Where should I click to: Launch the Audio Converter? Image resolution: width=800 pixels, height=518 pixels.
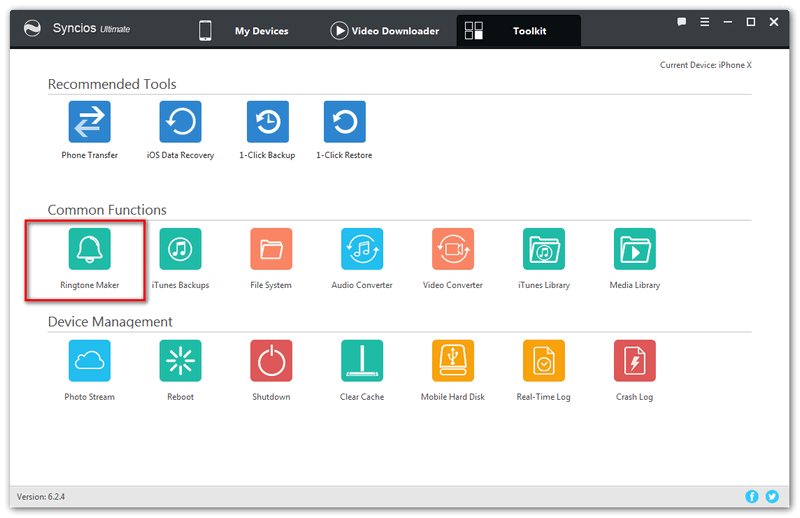tap(362, 249)
